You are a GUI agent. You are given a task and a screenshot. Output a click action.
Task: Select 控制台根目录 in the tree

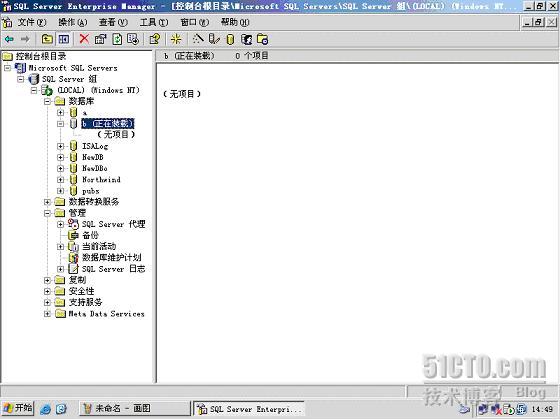[41, 56]
